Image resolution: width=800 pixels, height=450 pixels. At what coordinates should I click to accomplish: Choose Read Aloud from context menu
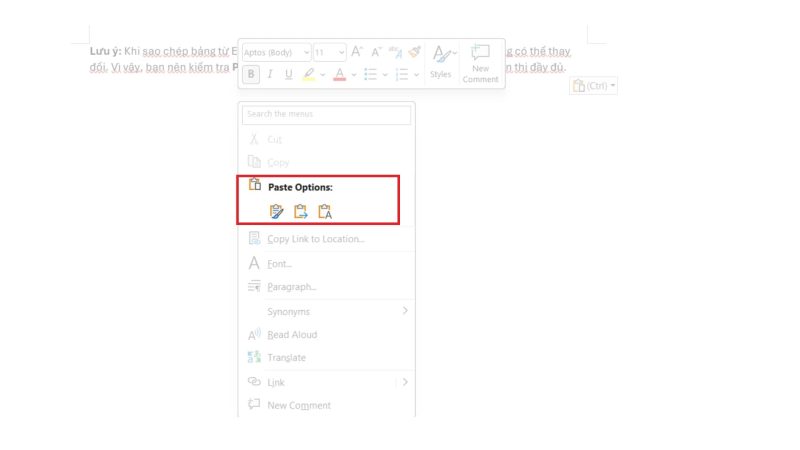click(x=327, y=335)
